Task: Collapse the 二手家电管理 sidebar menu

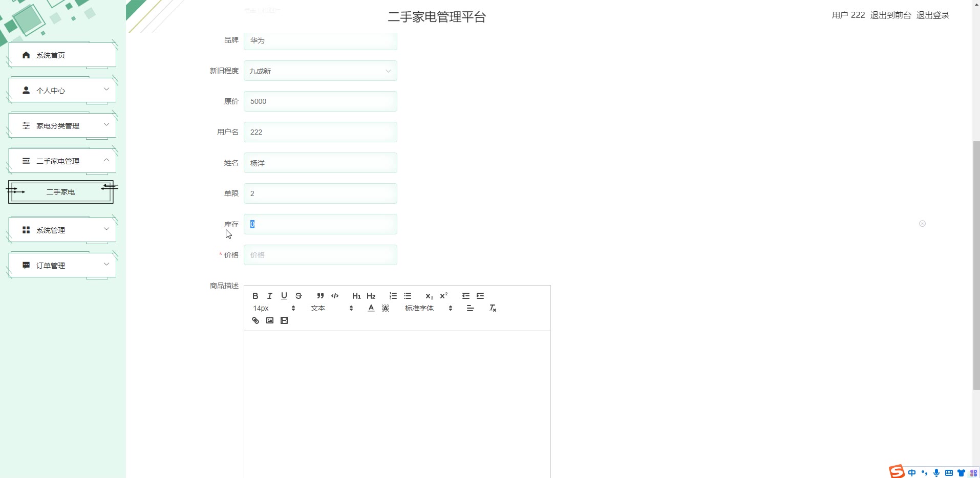Action: [x=62, y=161]
